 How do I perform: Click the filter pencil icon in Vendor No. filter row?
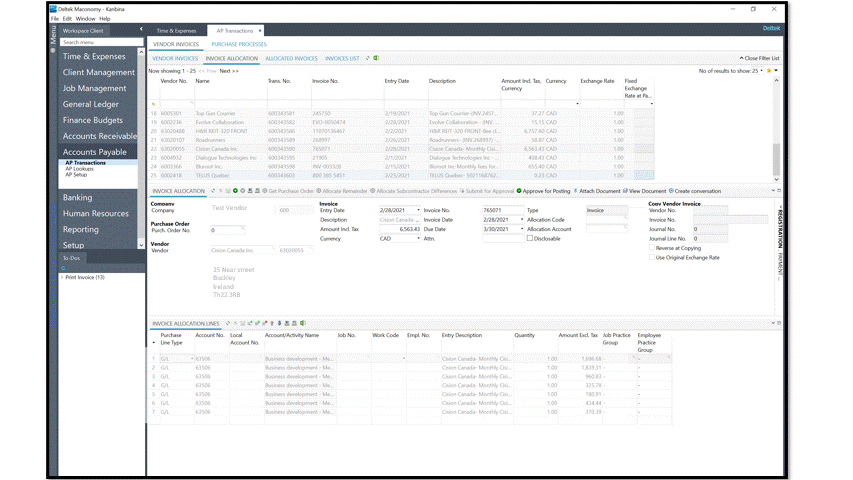[153, 104]
